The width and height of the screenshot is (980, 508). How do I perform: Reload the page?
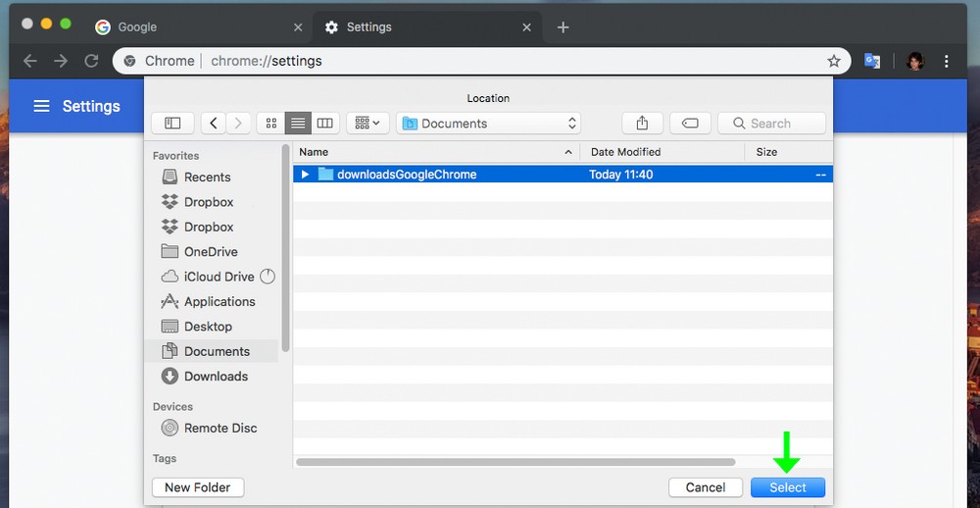(91, 61)
